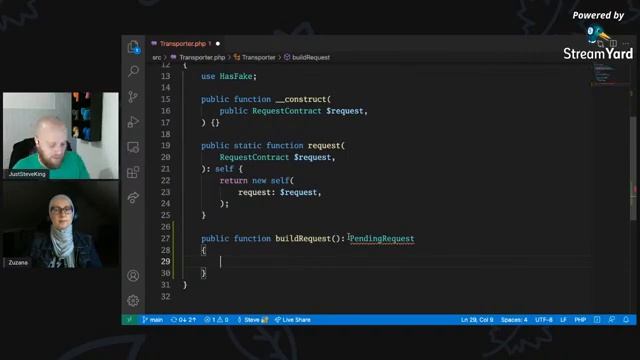Open the Run and Debug view
This screenshot has height=360, width=640.
[x=133, y=122]
